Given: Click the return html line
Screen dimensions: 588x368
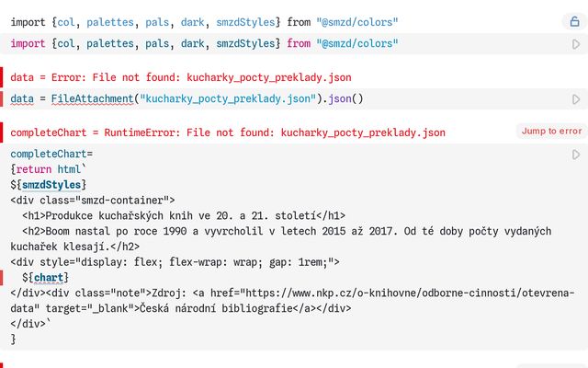Looking at the screenshot, I should pyautogui.click(x=49, y=169).
